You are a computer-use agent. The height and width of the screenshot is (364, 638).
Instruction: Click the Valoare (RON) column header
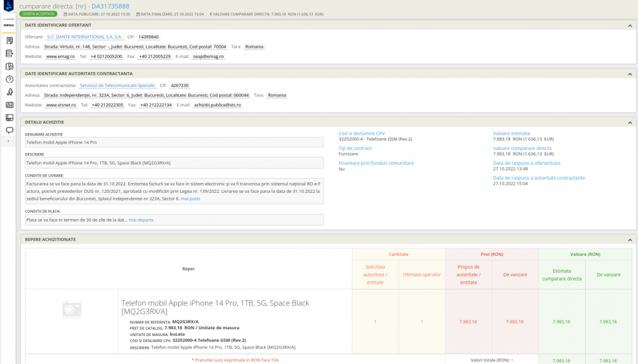pyautogui.click(x=584, y=254)
